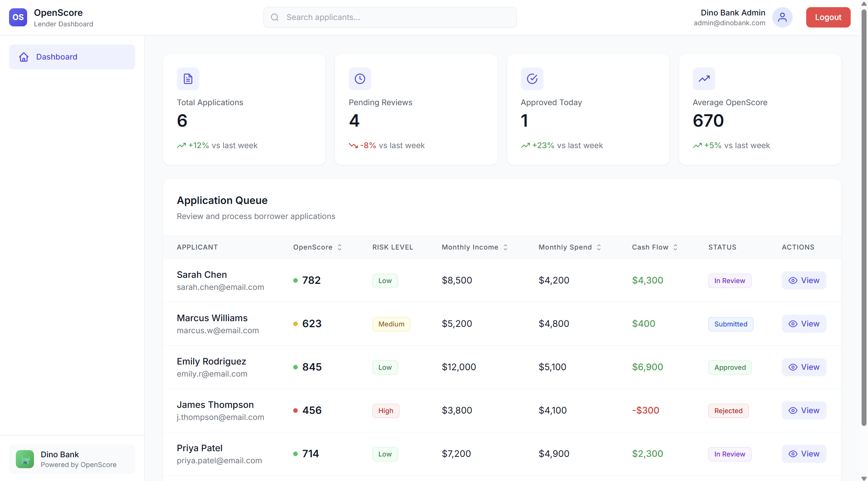Click the OpenScore OS logo icon
This screenshot has height=481, width=868.
(x=18, y=17)
